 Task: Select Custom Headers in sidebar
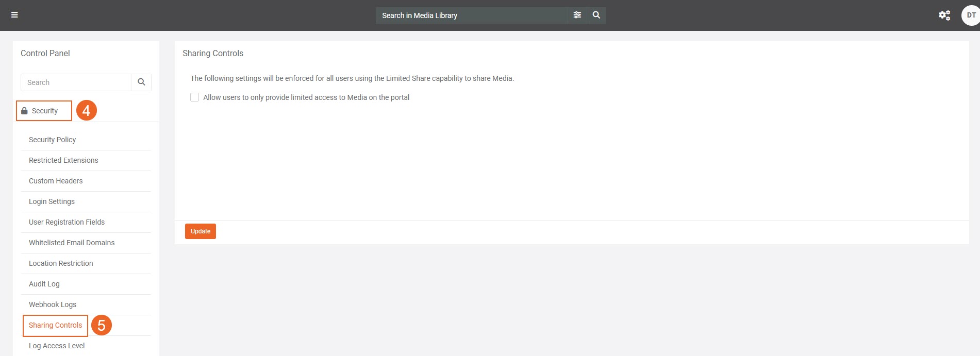point(56,181)
